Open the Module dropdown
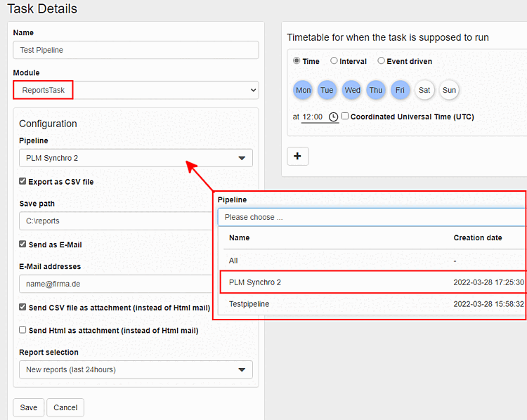This screenshot has width=527, height=420. pos(136,90)
